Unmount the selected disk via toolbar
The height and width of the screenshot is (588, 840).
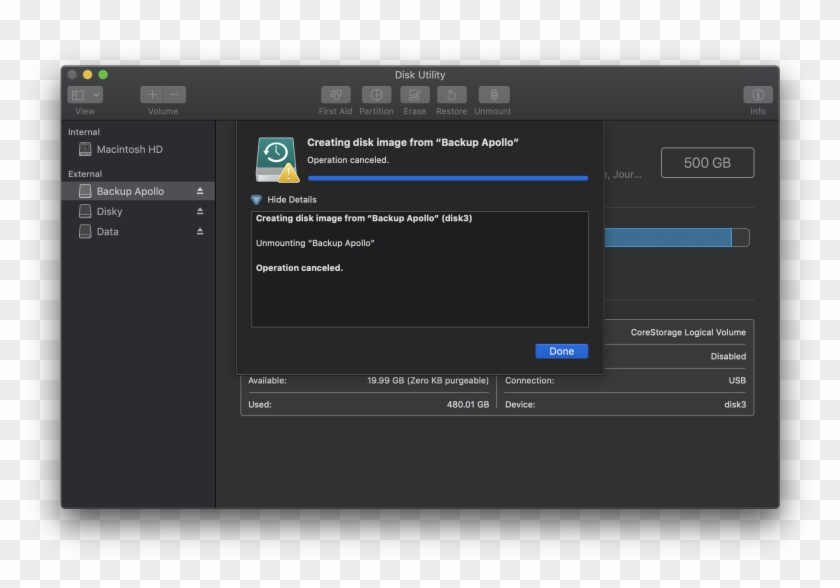pos(492,96)
